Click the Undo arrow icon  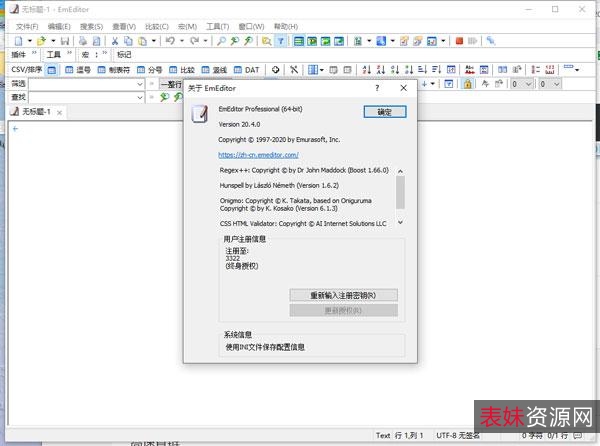170,41
